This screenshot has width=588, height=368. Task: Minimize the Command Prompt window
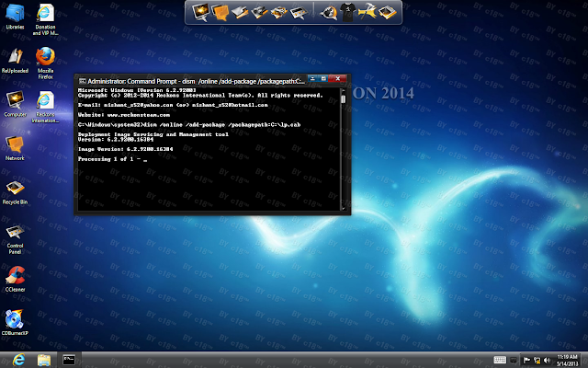click(x=312, y=78)
